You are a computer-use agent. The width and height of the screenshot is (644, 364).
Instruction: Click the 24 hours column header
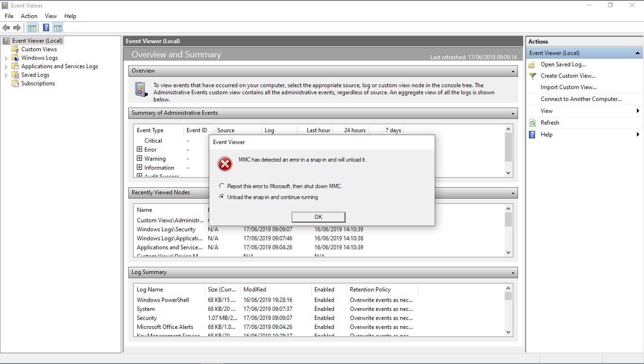350,130
